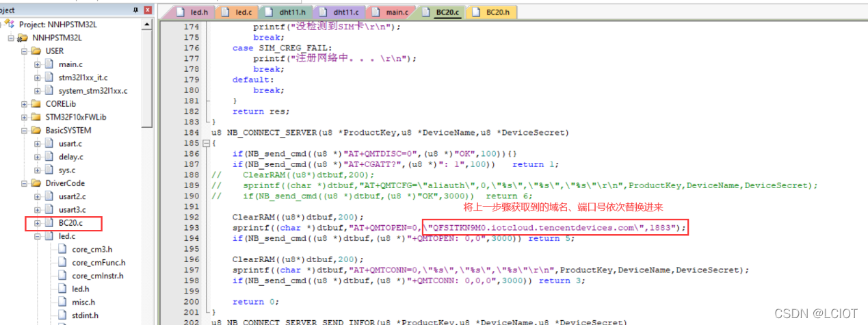Open the dht11.h editor tab
The height and width of the screenshot is (325, 868).
[286, 12]
